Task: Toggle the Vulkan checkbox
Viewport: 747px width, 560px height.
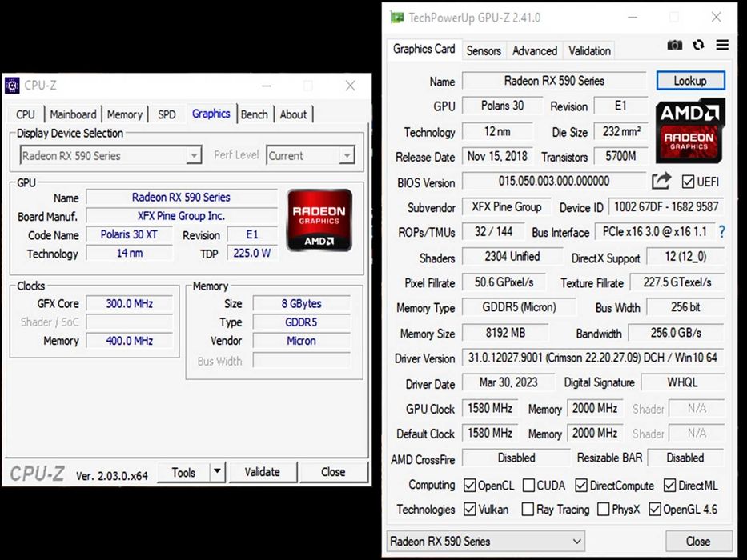Action: [470, 509]
